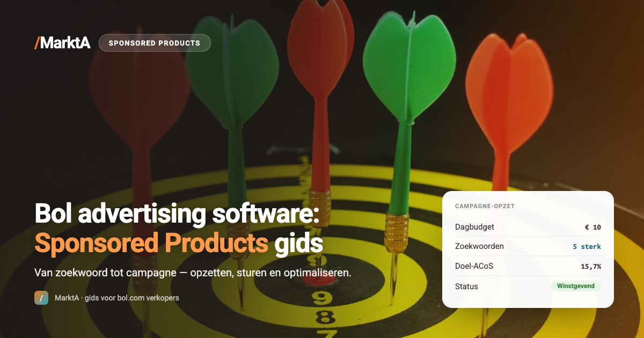
Task: Click the € 10 budget value
Action: tap(593, 227)
